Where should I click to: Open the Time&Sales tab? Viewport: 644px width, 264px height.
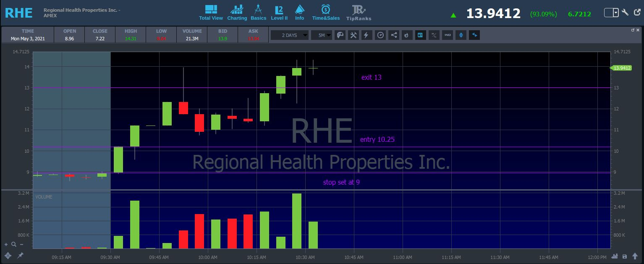(326, 13)
